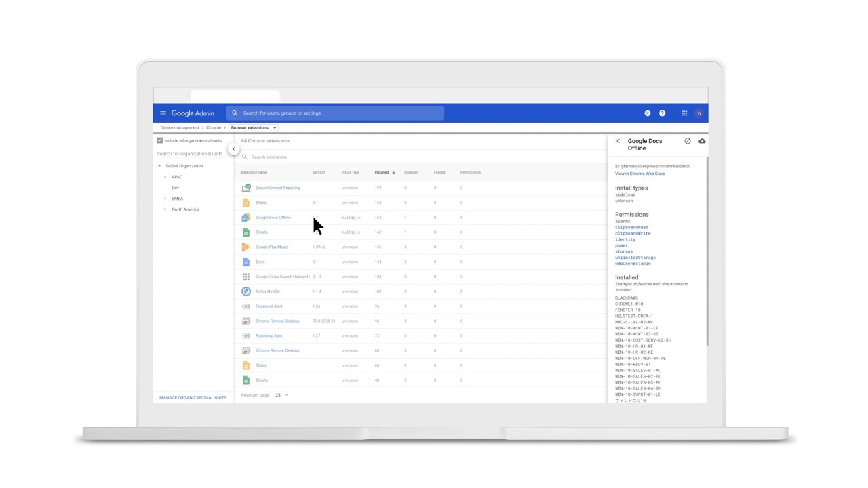Go to Chrome breadcrumb
868x488 pixels.
coord(214,127)
